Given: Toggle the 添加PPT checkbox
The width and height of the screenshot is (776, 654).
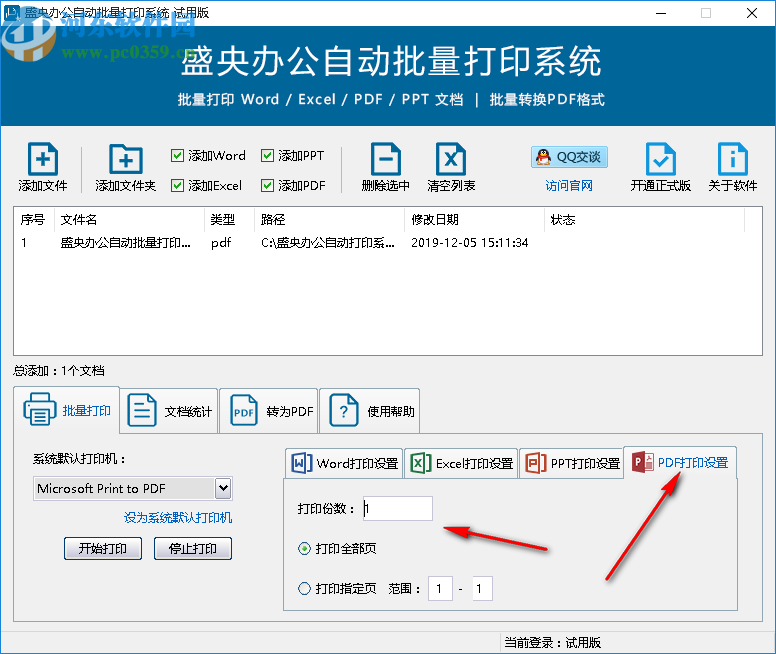Looking at the screenshot, I should tap(267, 155).
